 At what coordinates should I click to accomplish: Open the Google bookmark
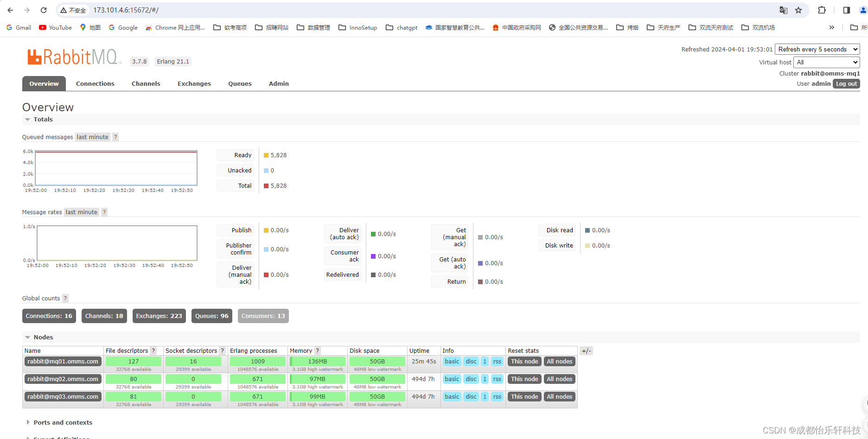[123, 27]
